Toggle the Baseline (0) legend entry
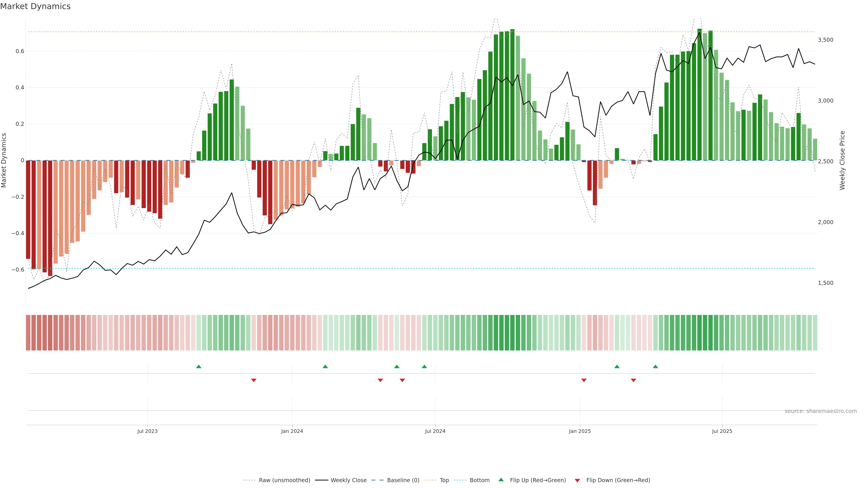 [403, 480]
